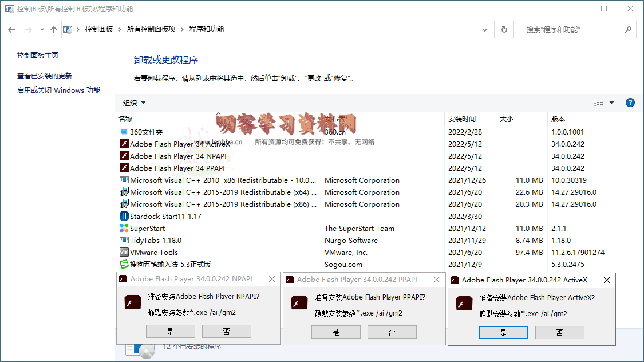The width and height of the screenshot is (644, 362).
Task: Click the blue help question mark icon
Action: click(630, 103)
